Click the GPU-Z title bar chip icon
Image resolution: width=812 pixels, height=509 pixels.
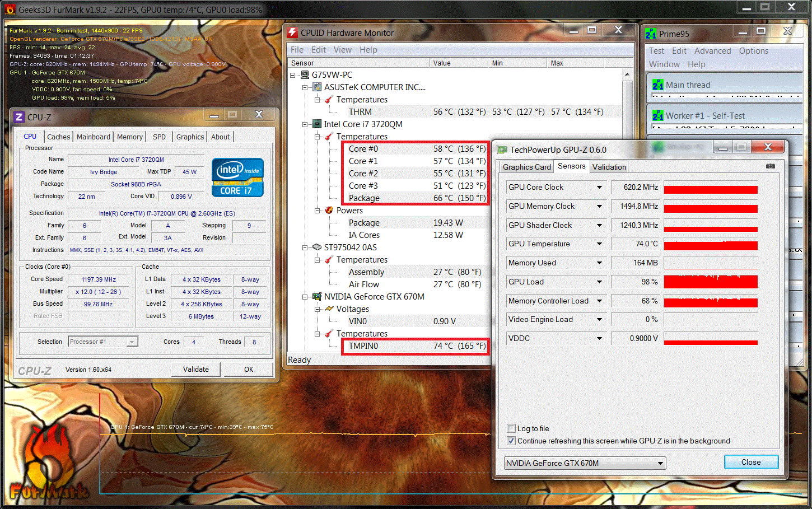[502, 150]
